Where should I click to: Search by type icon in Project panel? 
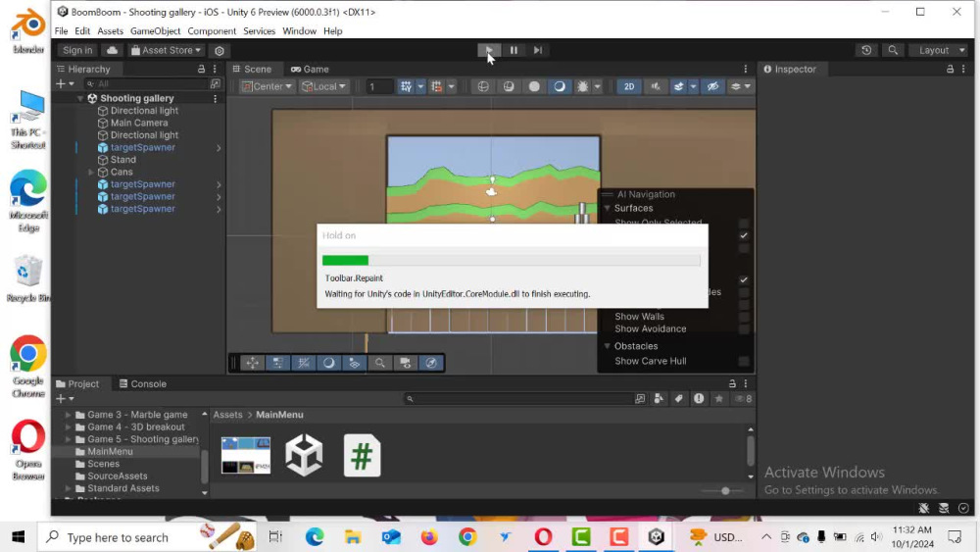coord(659,399)
